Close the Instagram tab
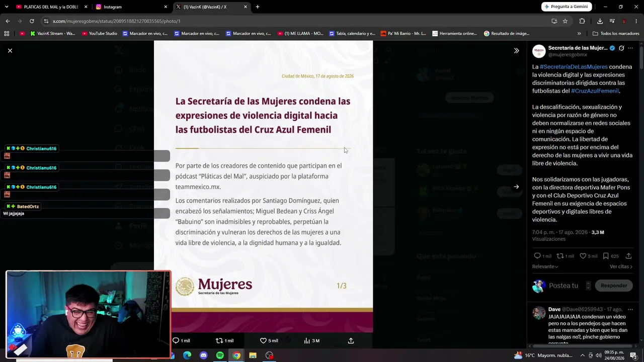The height and width of the screenshot is (362, 644). coord(166,7)
